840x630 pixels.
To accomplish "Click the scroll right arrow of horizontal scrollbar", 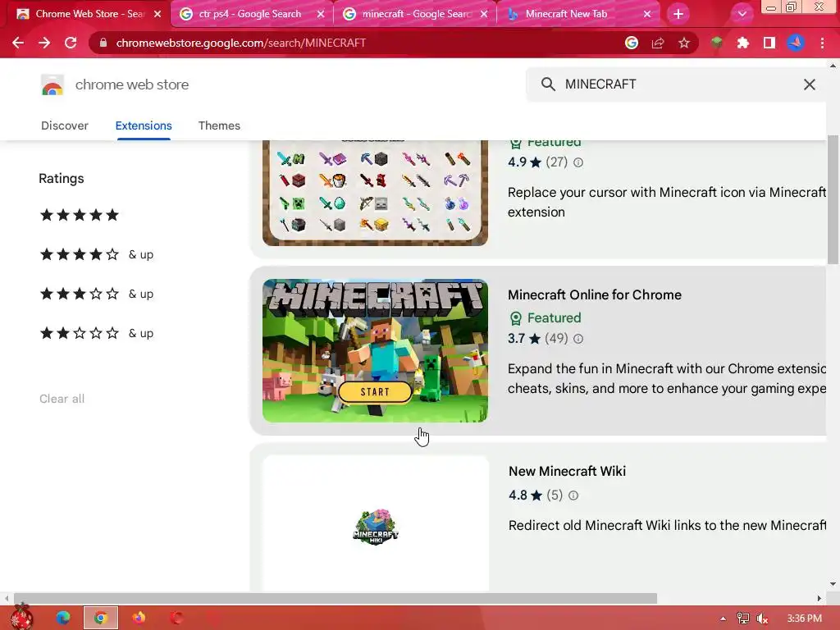I will coord(819,598).
